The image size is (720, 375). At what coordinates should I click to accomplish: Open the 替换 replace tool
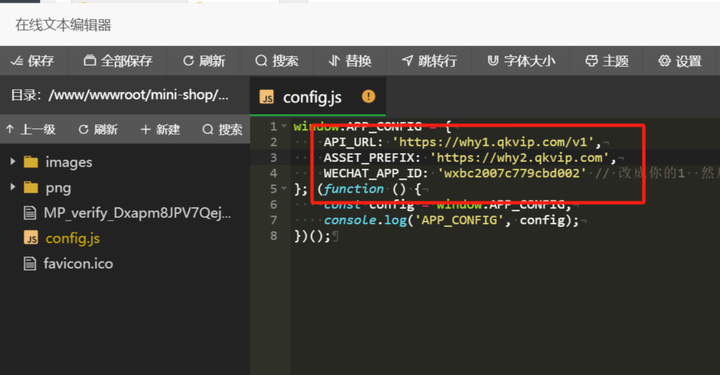pyautogui.click(x=350, y=61)
